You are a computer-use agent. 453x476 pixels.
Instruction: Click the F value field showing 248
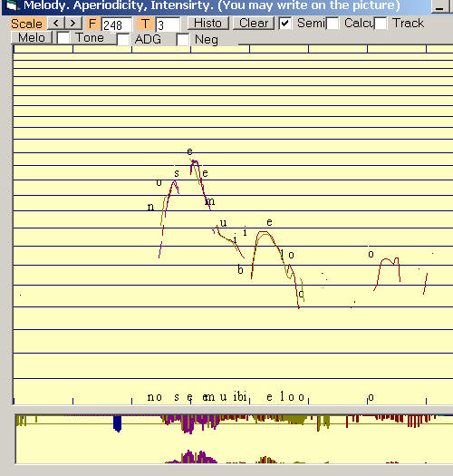pyautogui.click(x=117, y=24)
